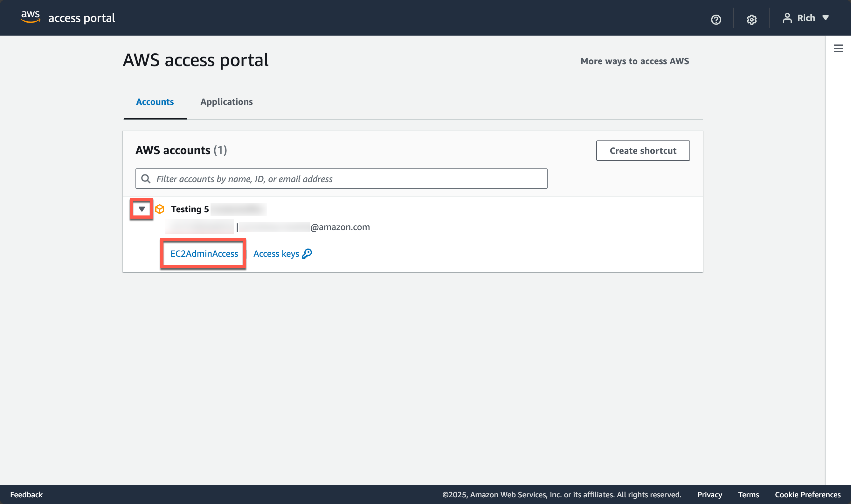Viewport: 851px width, 504px height.
Task: Switch to the Applications tab
Action: click(226, 102)
